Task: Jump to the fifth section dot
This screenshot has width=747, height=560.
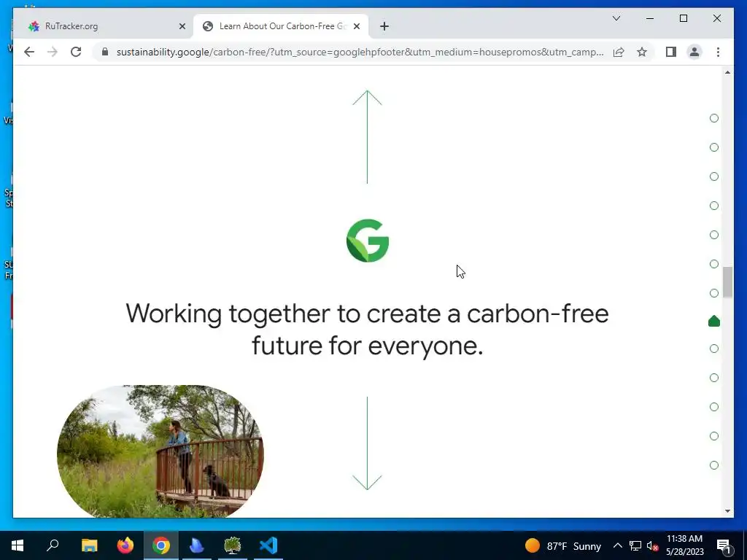Action: point(713,235)
